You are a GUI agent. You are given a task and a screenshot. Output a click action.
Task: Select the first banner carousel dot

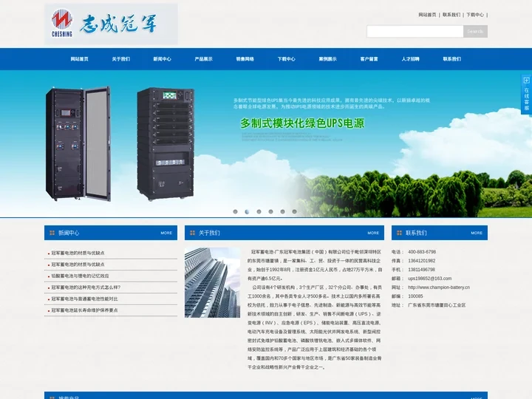pyautogui.click(x=235, y=212)
